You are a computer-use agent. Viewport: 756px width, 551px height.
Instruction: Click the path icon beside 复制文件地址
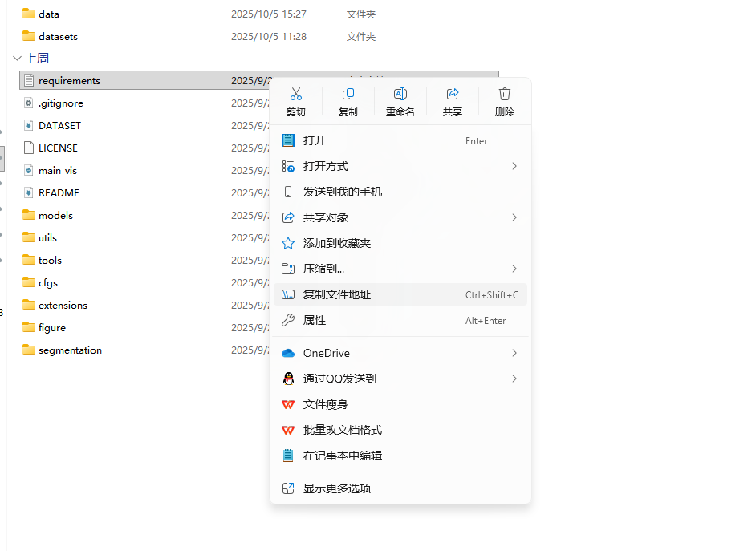(x=288, y=294)
